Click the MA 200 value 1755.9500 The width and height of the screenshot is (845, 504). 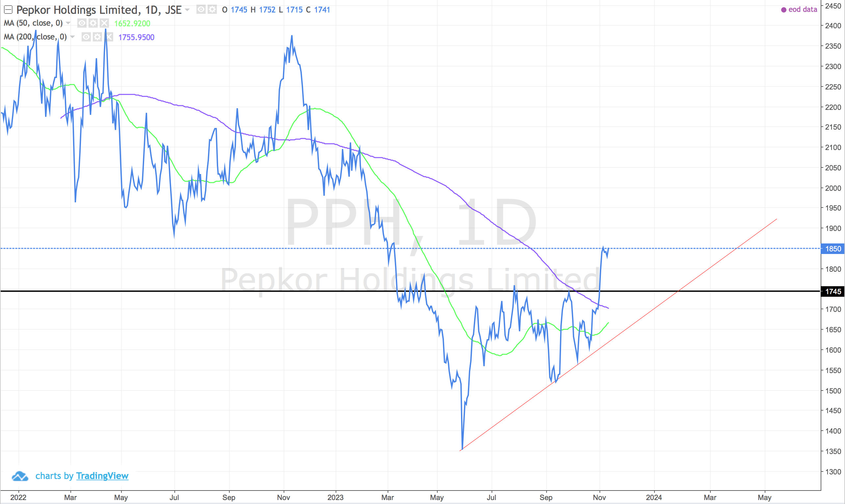(x=136, y=37)
